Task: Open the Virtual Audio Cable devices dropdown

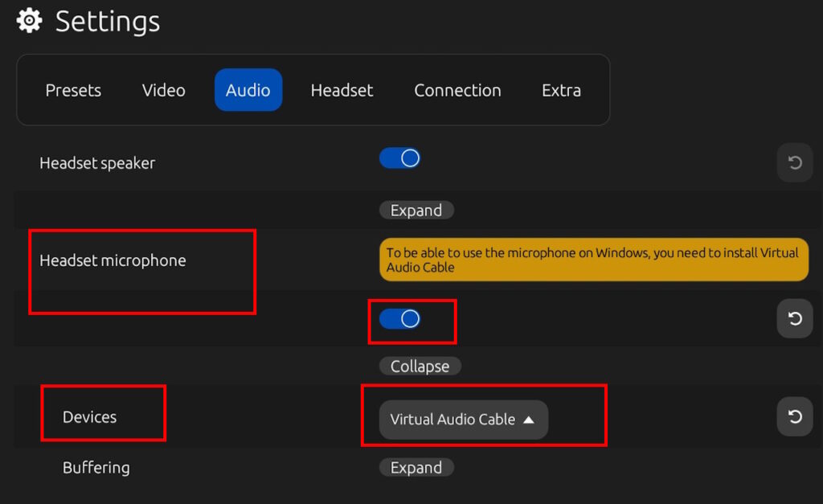Action: 462,419
